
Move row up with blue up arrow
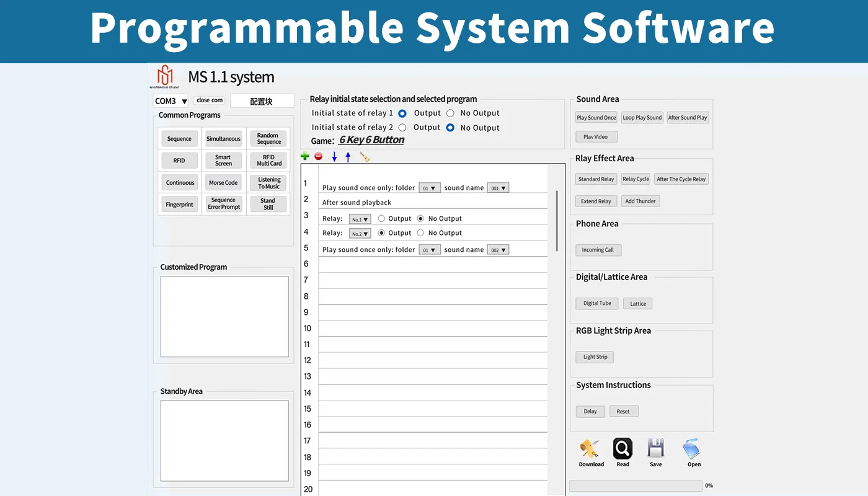pos(348,157)
